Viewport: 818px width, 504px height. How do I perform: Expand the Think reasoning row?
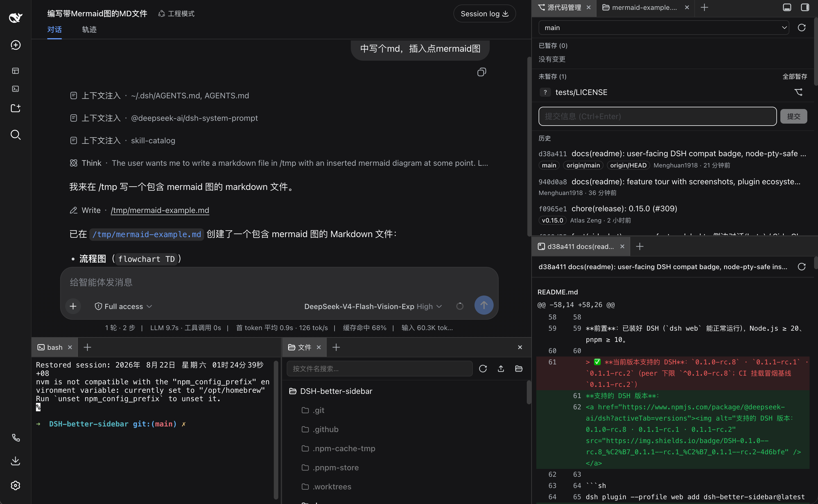(279, 163)
